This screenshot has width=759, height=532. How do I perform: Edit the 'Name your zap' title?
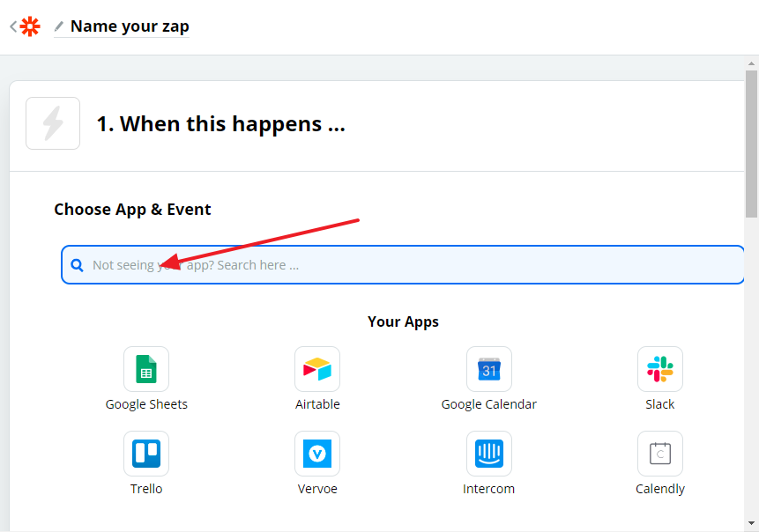tap(130, 26)
